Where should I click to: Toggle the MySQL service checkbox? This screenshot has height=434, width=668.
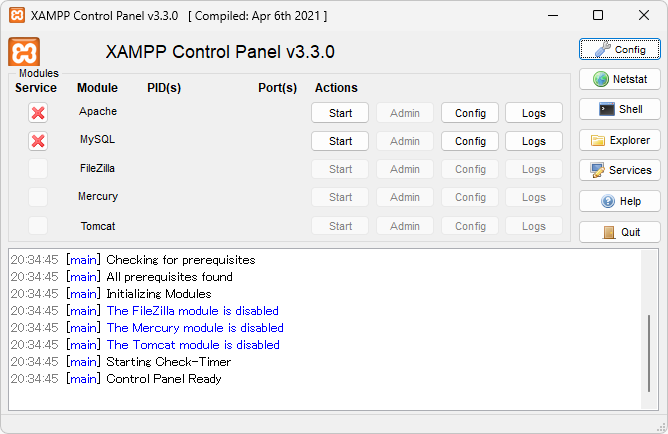tap(38, 141)
